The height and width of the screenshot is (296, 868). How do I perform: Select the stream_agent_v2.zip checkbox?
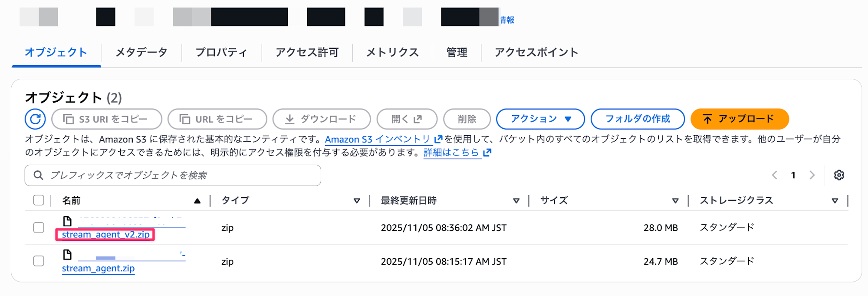39,228
